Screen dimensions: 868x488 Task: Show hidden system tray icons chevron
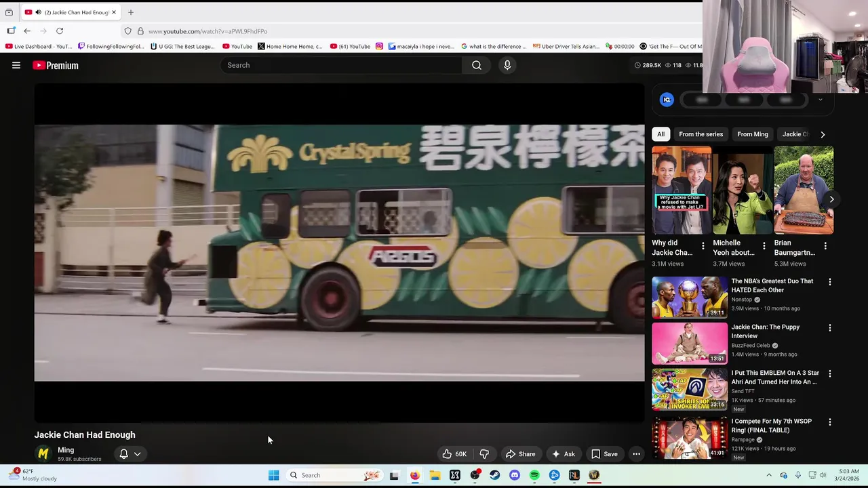point(768,475)
